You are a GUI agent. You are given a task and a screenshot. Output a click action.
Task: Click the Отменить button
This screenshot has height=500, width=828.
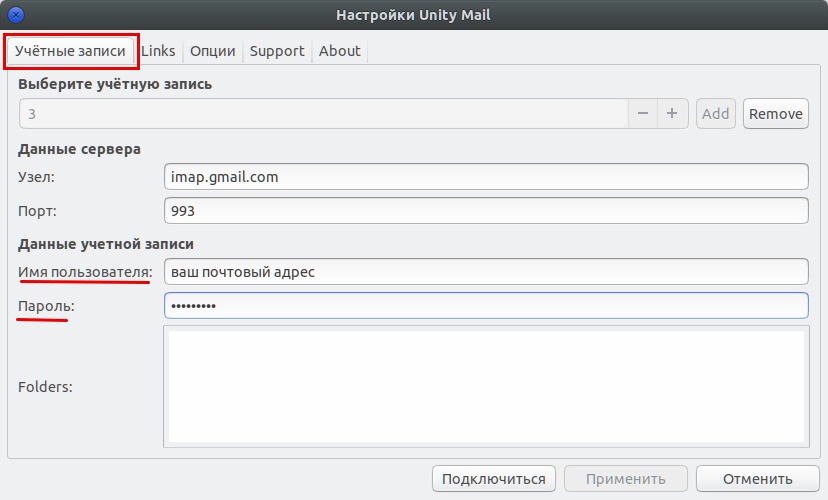758,479
